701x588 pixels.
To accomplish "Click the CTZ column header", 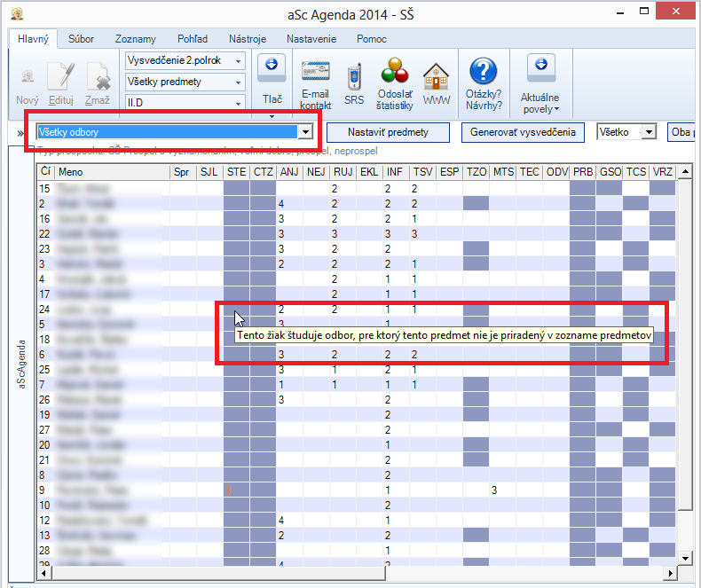I will (263, 172).
